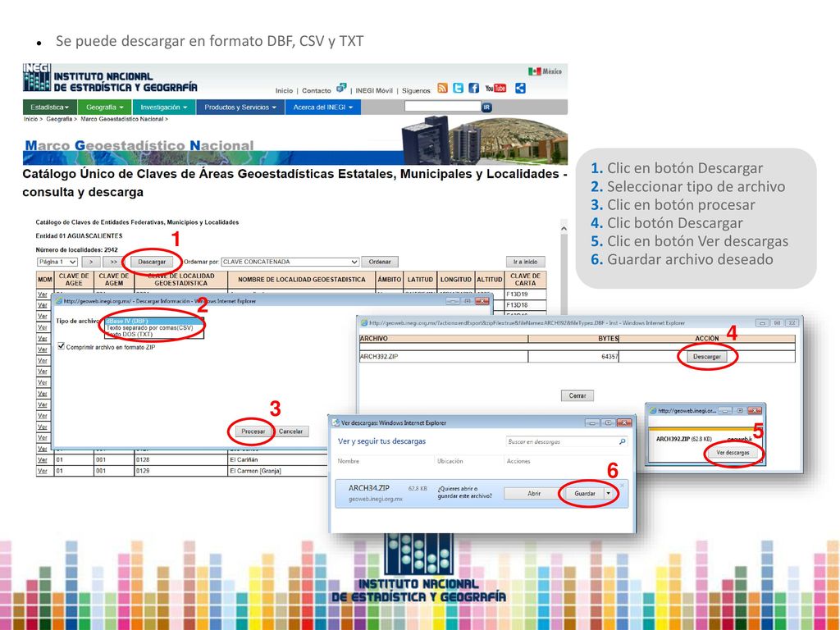Click the Inicio header link

coord(284,91)
